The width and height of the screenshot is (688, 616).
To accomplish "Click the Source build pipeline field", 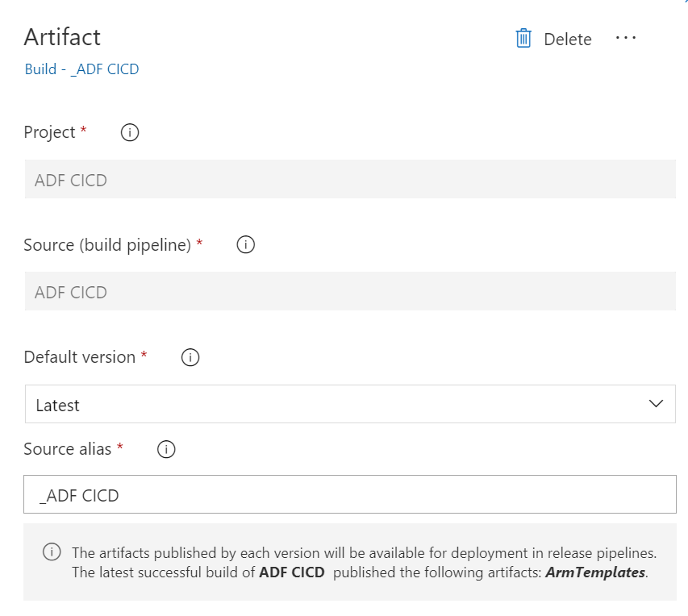I will [x=349, y=292].
